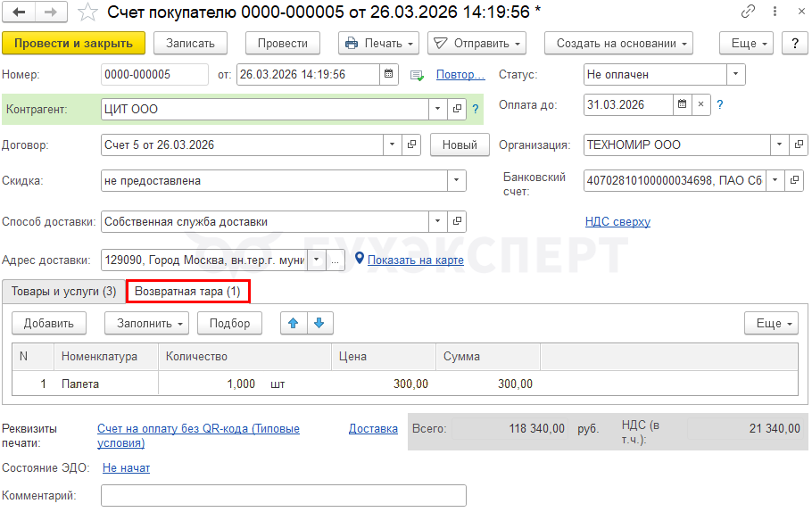The image size is (812, 512).
Task: Click the Сумма column header
Action: [x=488, y=356]
